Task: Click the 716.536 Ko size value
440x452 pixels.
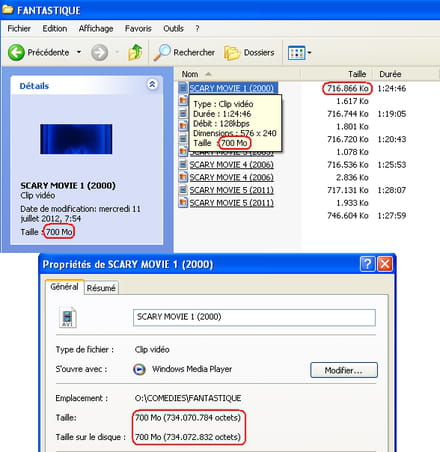Action: [x=347, y=164]
